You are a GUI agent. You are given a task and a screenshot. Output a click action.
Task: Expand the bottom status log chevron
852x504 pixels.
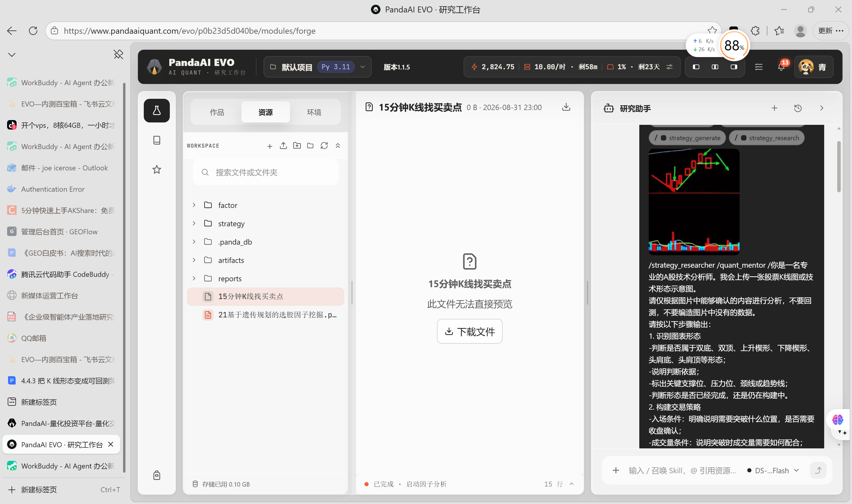[x=572, y=484]
